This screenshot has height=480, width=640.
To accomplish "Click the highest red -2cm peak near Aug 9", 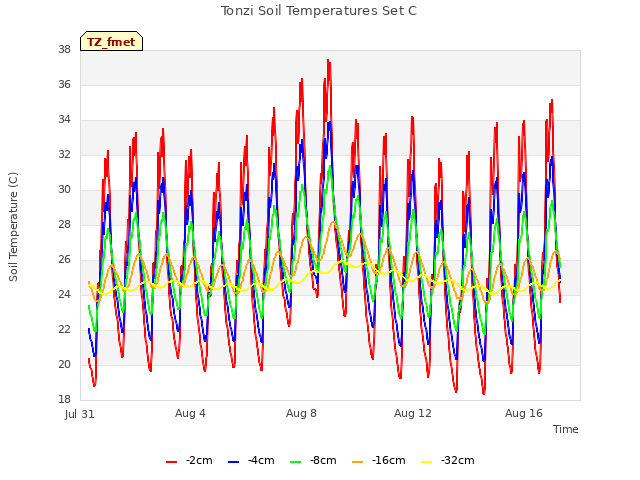I will (x=328, y=60).
